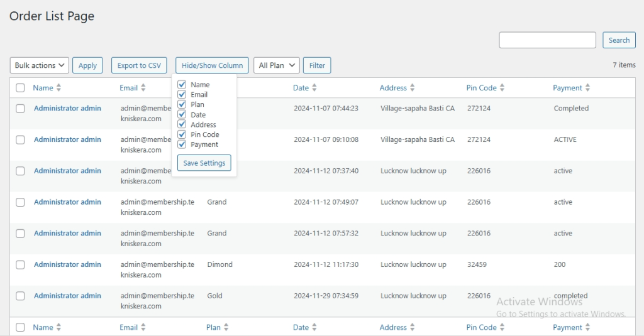Focus the order search text field
Image resolution: width=644 pixels, height=336 pixels.
point(547,40)
